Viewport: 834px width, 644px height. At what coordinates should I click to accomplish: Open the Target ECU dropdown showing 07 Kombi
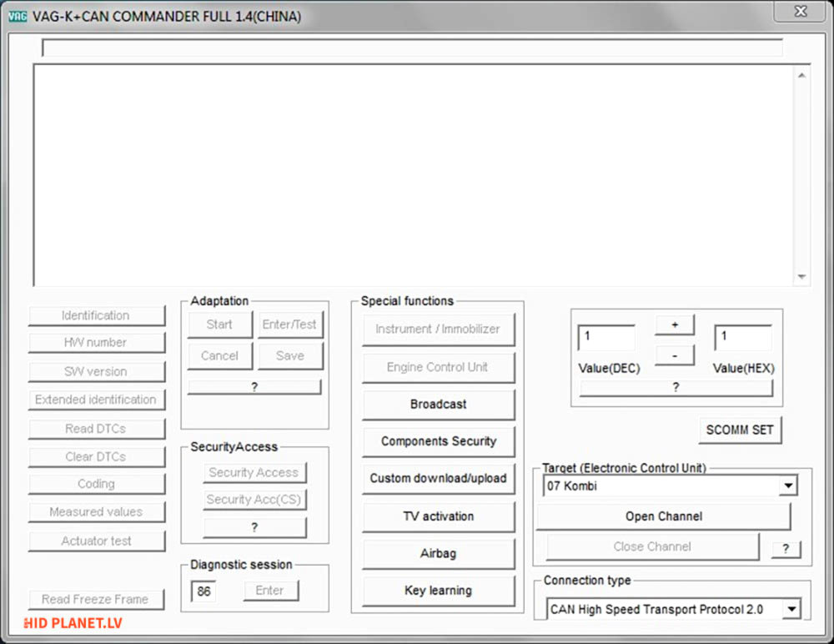tap(787, 485)
